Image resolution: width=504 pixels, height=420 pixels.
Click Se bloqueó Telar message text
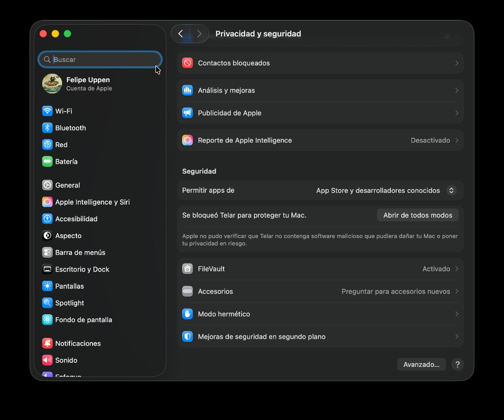[244, 215]
